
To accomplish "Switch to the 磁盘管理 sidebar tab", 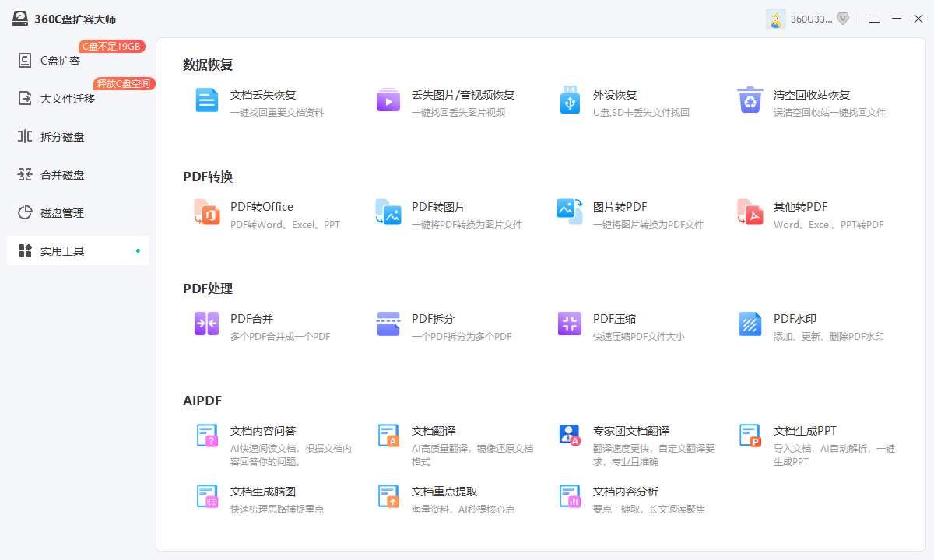I will (x=78, y=212).
